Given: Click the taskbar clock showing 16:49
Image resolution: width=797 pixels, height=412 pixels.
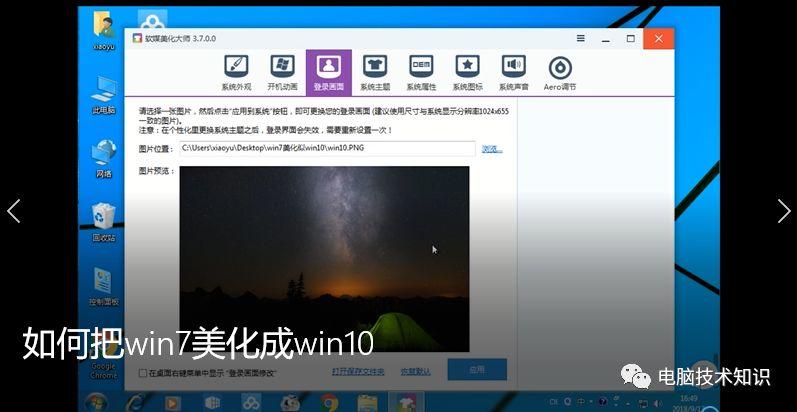Looking at the screenshot, I should click(x=689, y=403).
